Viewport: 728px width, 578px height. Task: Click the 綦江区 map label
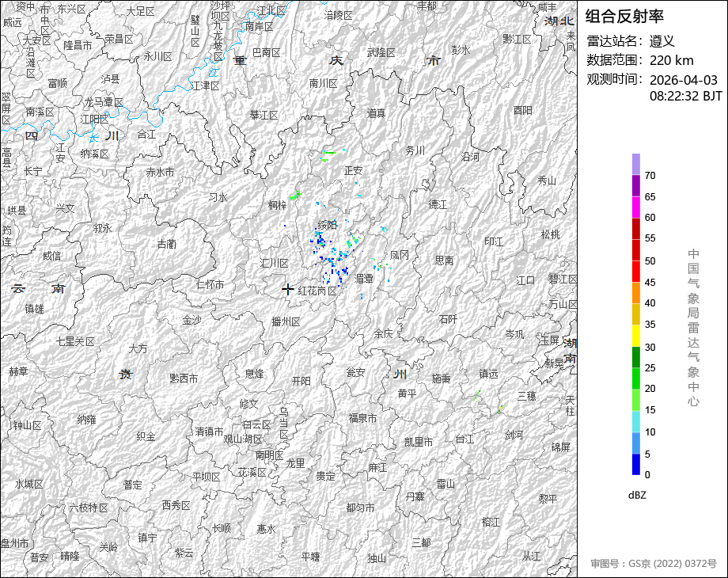pos(264,115)
